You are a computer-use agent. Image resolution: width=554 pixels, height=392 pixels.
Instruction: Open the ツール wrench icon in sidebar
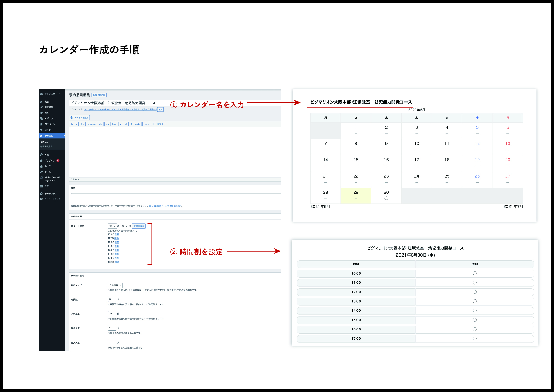coord(41,172)
